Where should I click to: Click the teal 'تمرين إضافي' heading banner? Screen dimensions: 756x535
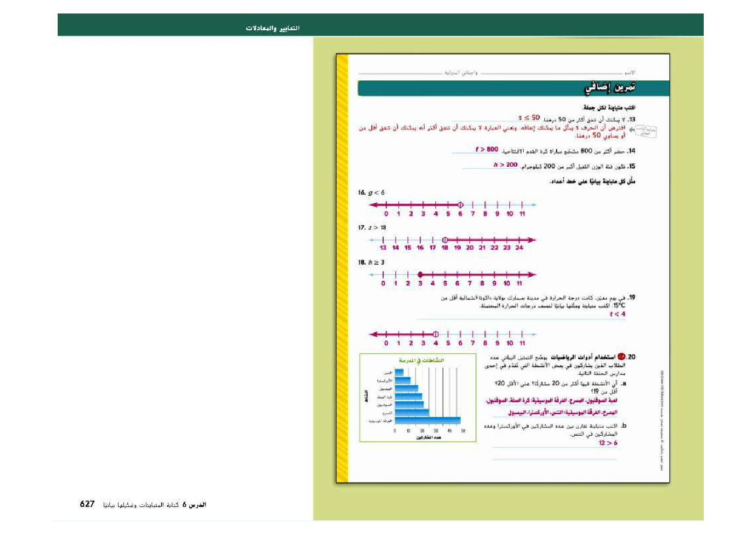click(x=513, y=88)
